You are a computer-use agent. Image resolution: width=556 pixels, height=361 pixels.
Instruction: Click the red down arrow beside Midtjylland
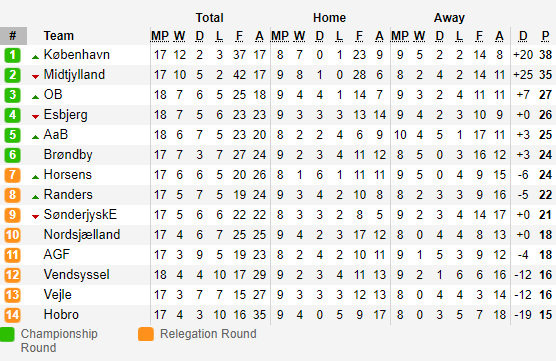[35, 77]
